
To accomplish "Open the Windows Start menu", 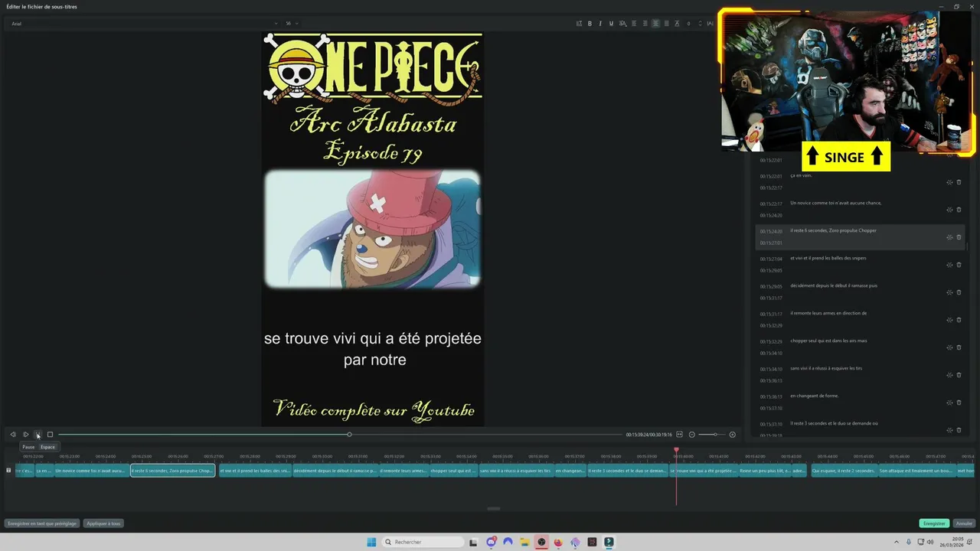I will coord(371,542).
